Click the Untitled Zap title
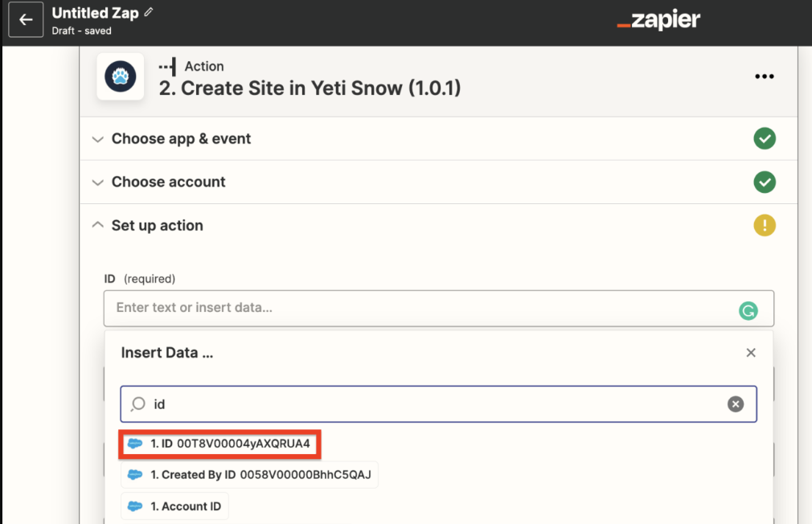Viewport: 812px width, 524px height. coord(96,13)
